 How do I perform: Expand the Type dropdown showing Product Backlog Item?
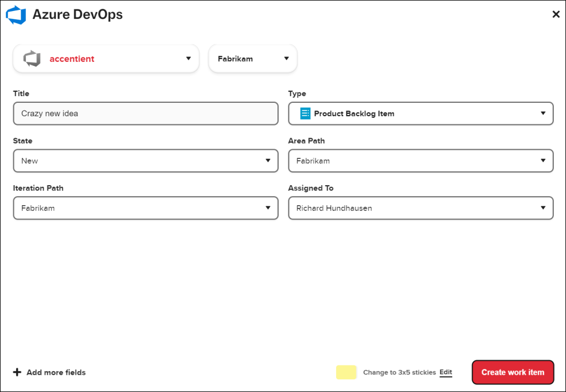coord(421,113)
